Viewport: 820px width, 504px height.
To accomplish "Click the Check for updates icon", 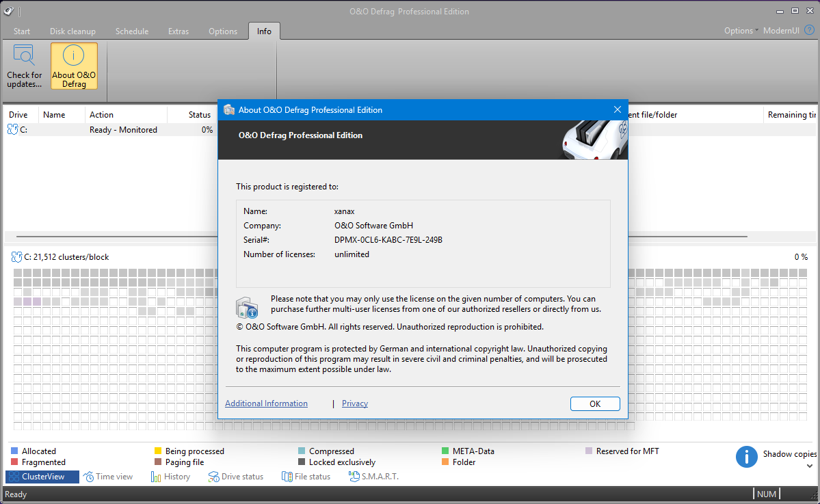I will click(x=24, y=55).
